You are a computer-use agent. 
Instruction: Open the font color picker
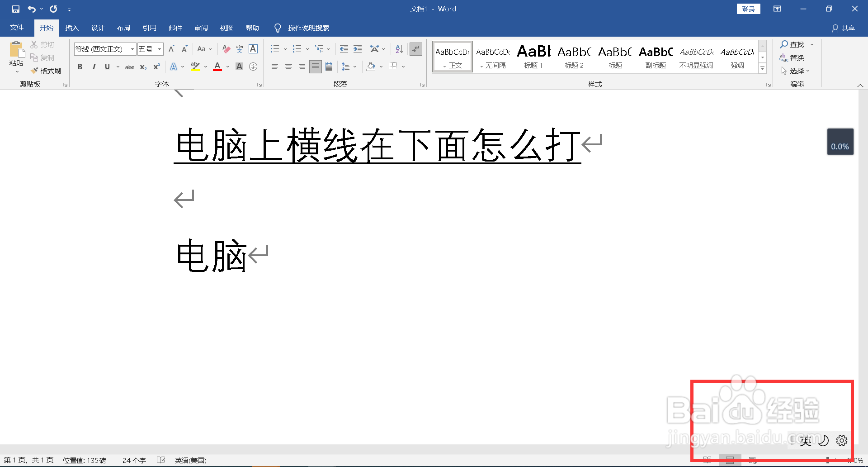pyautogui.click(x=227, y=67)
